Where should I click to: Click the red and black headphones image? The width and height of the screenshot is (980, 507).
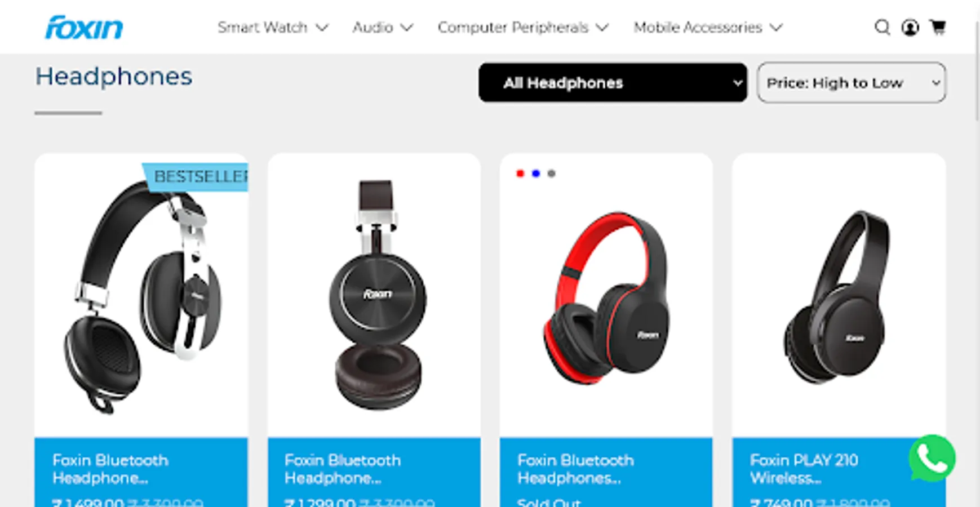coord(606,298)
